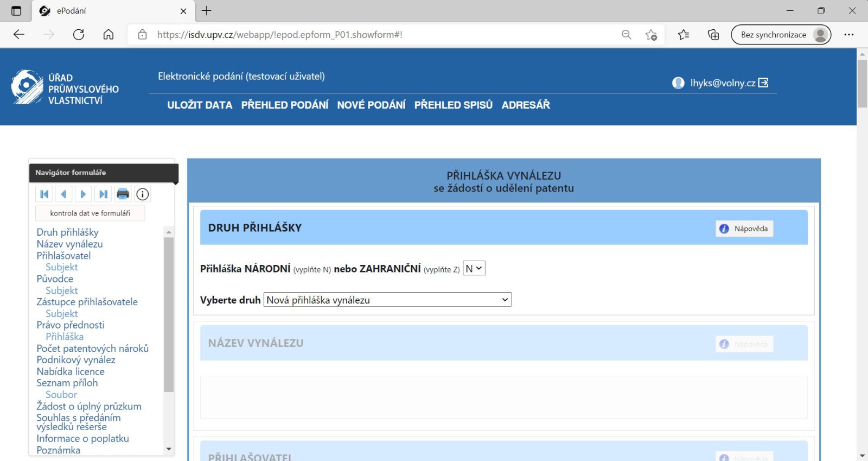868x461 pixels.
Task: Select NOVÉ PODÁNÍ in the top menu
Action: (x=371, y=105)
